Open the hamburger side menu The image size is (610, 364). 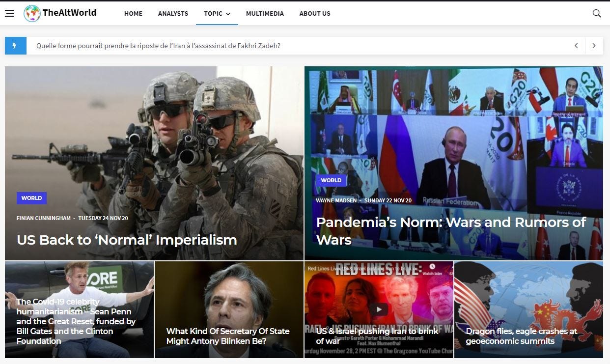pos(9,13)
